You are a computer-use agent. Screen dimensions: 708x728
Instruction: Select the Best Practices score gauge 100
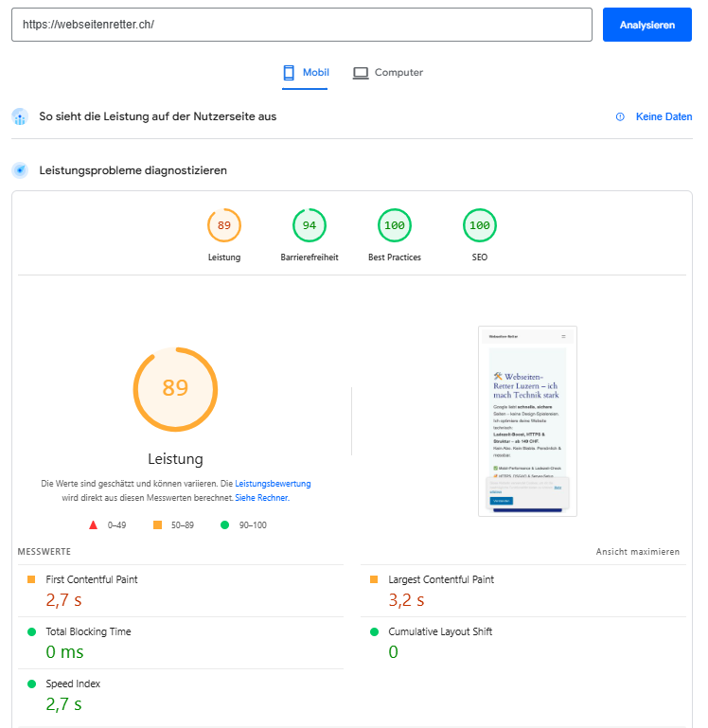tap(395, 225)
